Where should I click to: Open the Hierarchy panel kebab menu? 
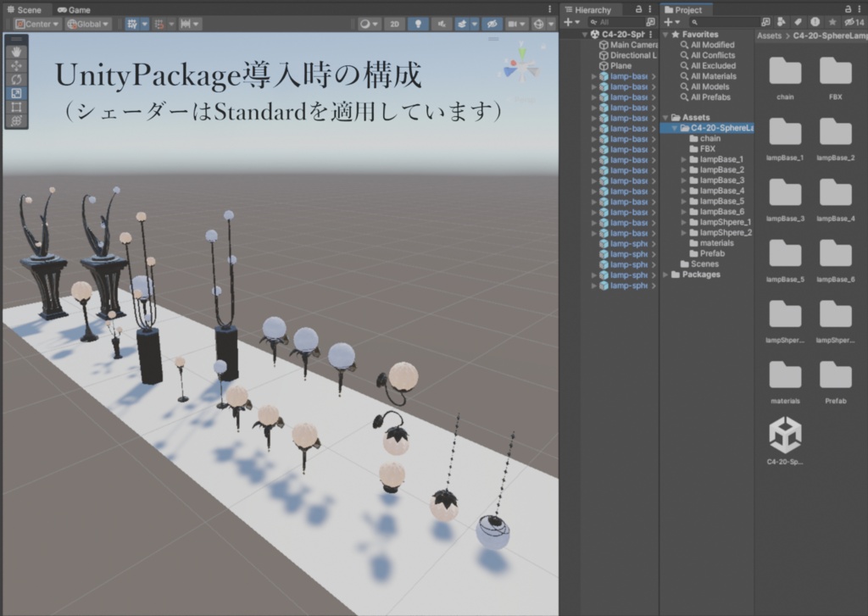point(650,8)
